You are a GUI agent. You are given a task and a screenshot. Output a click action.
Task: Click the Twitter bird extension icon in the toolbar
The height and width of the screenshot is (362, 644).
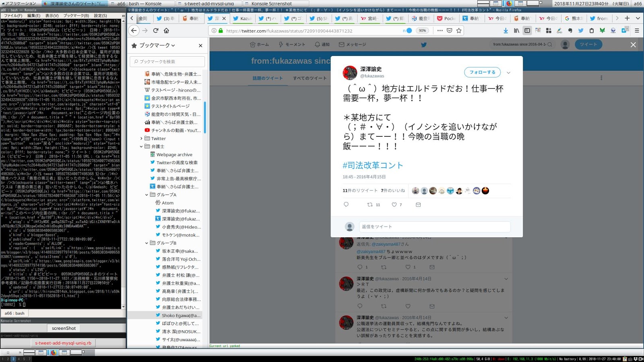(x=581, y=31)
